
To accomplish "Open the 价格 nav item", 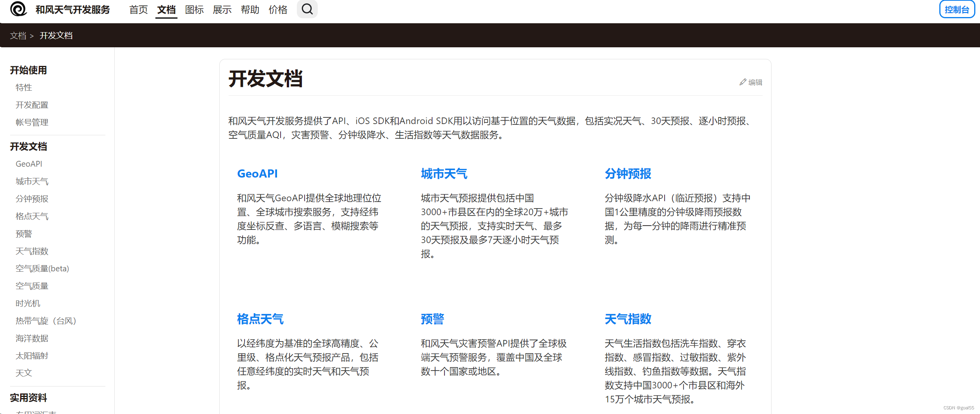I will pyautogui.click(x=278, y=10).
